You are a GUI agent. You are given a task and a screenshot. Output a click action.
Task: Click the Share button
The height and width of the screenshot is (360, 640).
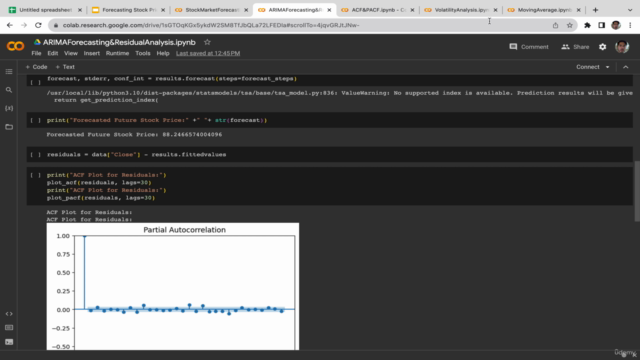pos(575,47)
